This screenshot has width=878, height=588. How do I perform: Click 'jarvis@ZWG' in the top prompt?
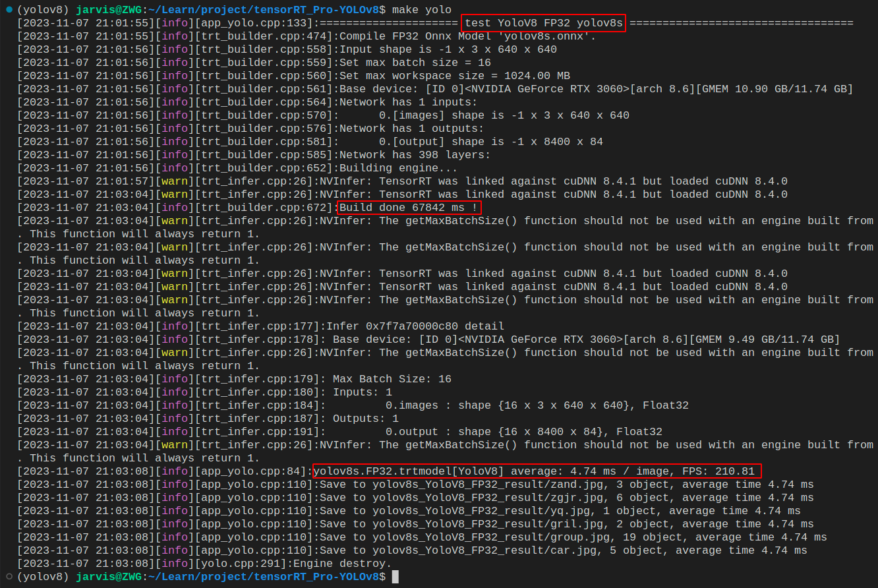pyautogui.click(x=109, y=10)
